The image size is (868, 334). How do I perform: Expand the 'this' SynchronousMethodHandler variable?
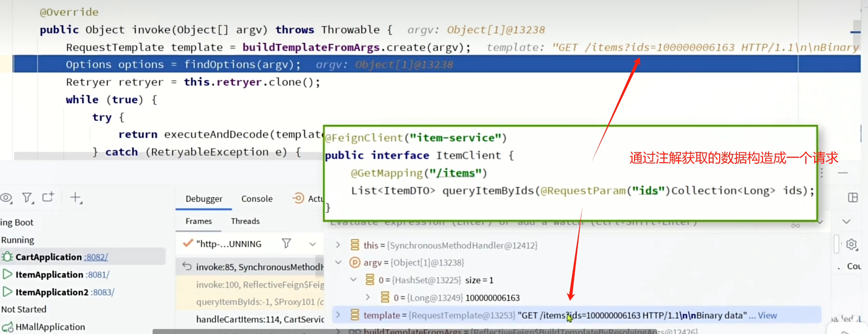click(x=338, y=245)
